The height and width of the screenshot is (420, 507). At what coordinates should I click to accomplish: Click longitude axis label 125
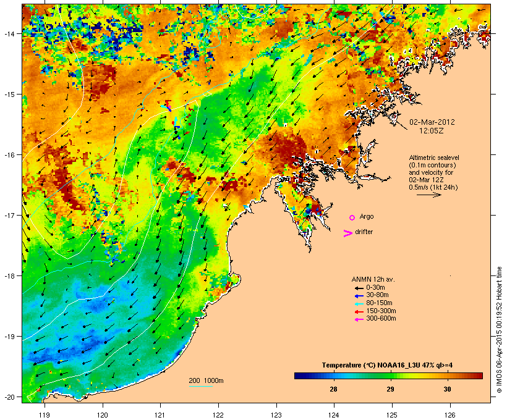click(x=392, y=415)
